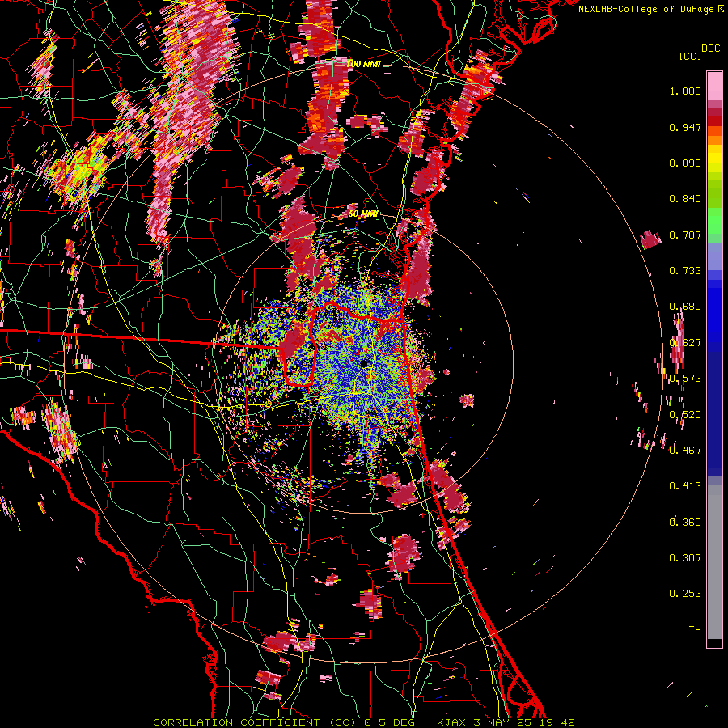Image resolution: width=728 pixels, height=728 pixels.
Task: Click the 100 NMI range ring label
Action: (363, 64)
